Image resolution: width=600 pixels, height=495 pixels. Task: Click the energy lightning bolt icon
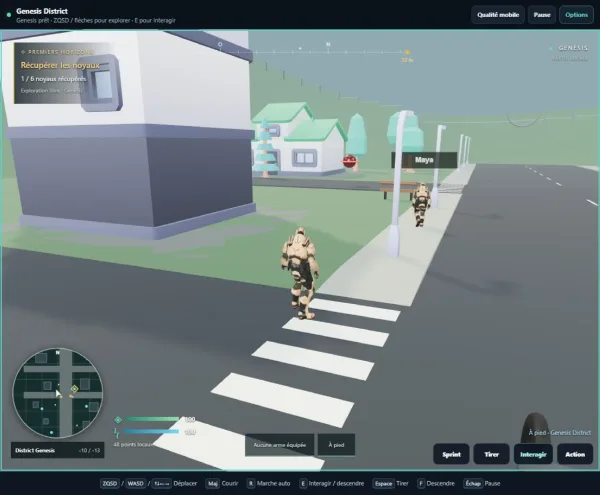pyautogui.click(x=117, y=433)
